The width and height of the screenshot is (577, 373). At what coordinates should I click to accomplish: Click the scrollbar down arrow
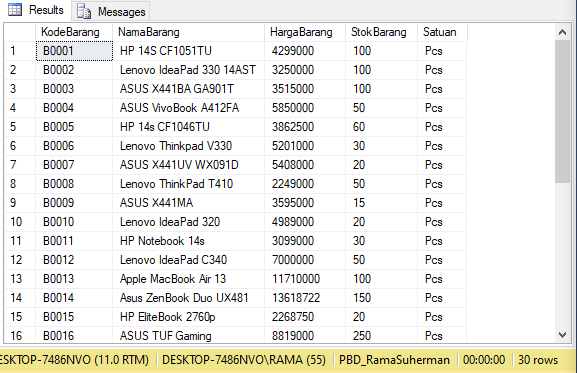pos(562,335)
